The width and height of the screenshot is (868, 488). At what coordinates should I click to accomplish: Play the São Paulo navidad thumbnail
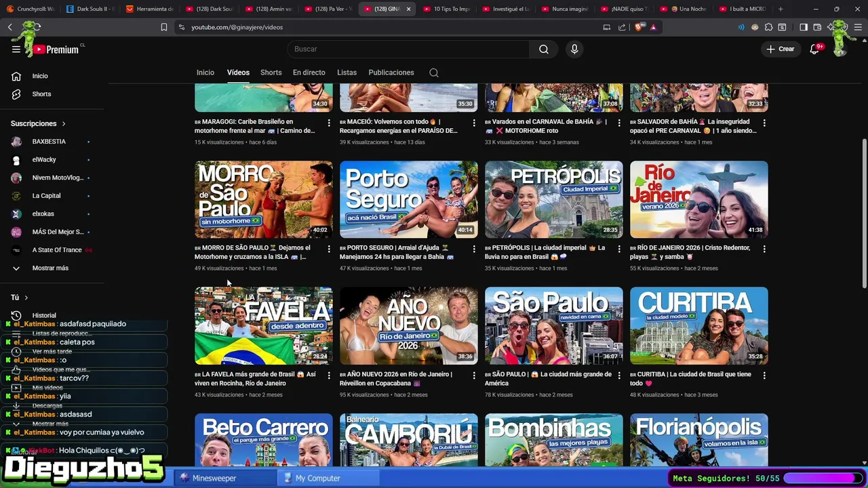[x=554, y=325]
